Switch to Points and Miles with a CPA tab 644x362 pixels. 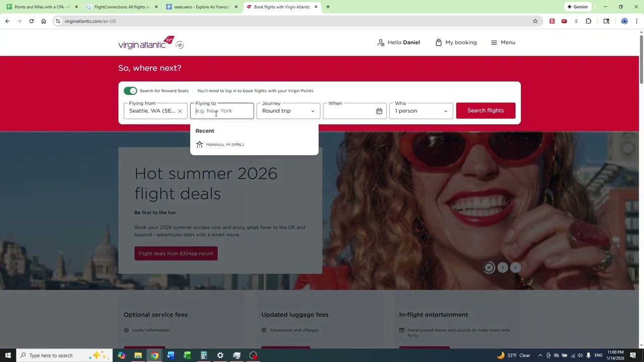click(x=42, y=7)
